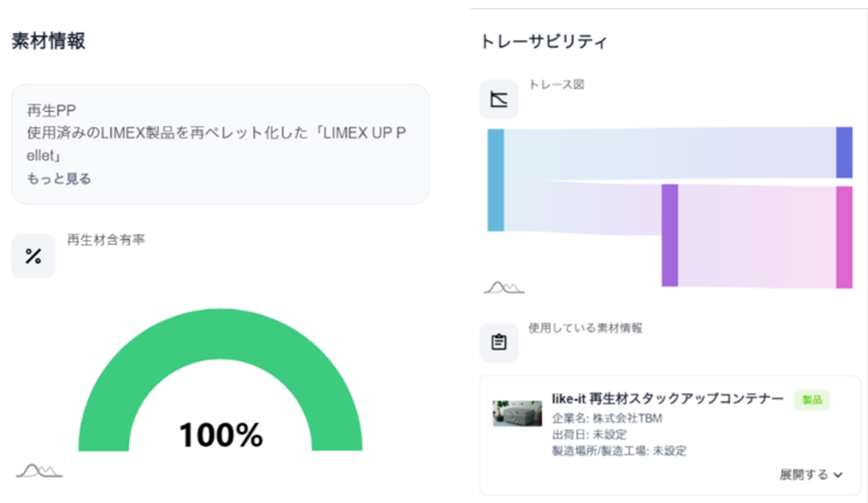Click the 100% value text in the gauge
The image size is (868, 503).
(221, 435)
